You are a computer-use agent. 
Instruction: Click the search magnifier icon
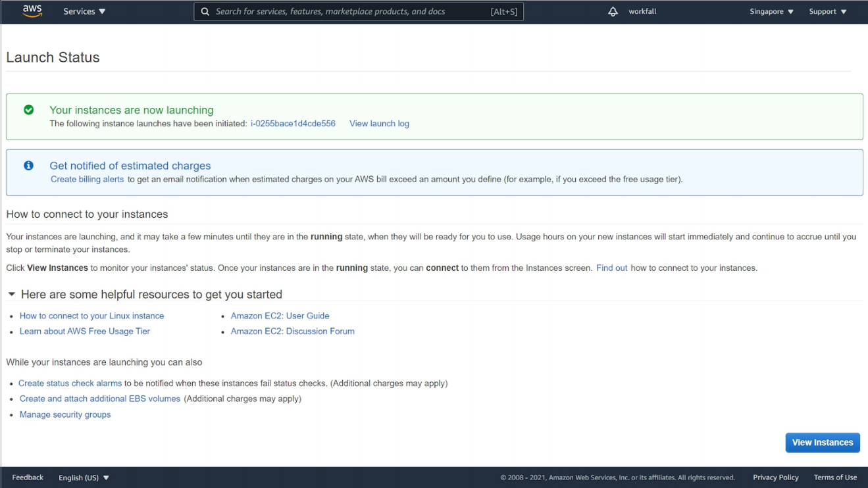click(205, 12)
